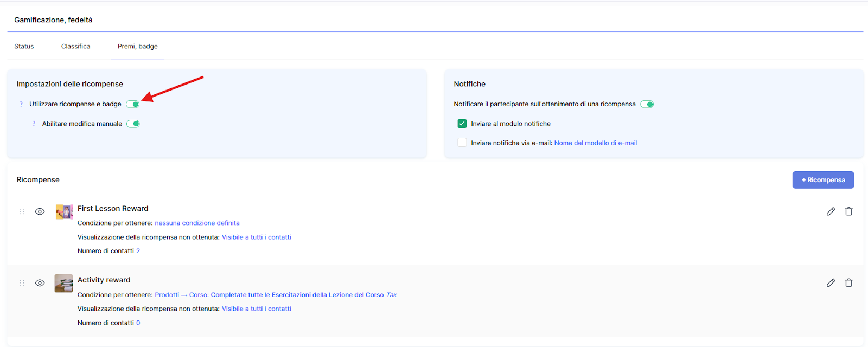Delete the First Lesson Reward via trash icon
Screen dimensions: 868x347
pyautogui.click(x=848, y=211)
